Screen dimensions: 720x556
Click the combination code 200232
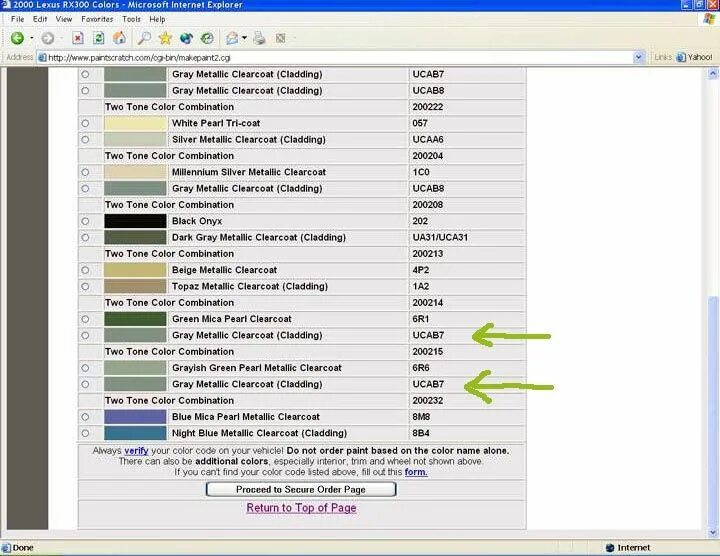point(428,400)
